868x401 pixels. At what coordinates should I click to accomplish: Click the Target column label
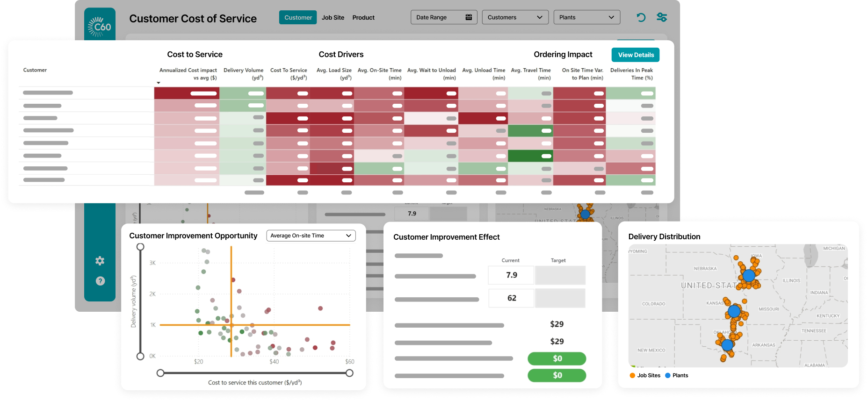click(x=558, y=260)
